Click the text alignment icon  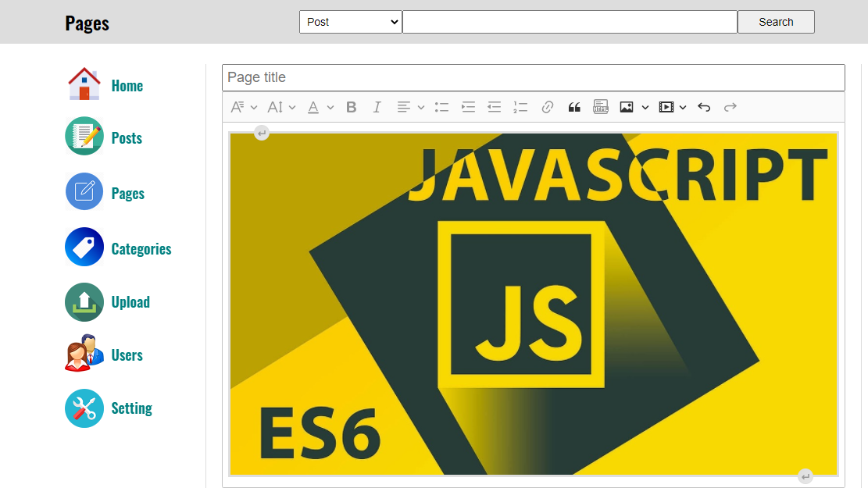tap(404, 107)
